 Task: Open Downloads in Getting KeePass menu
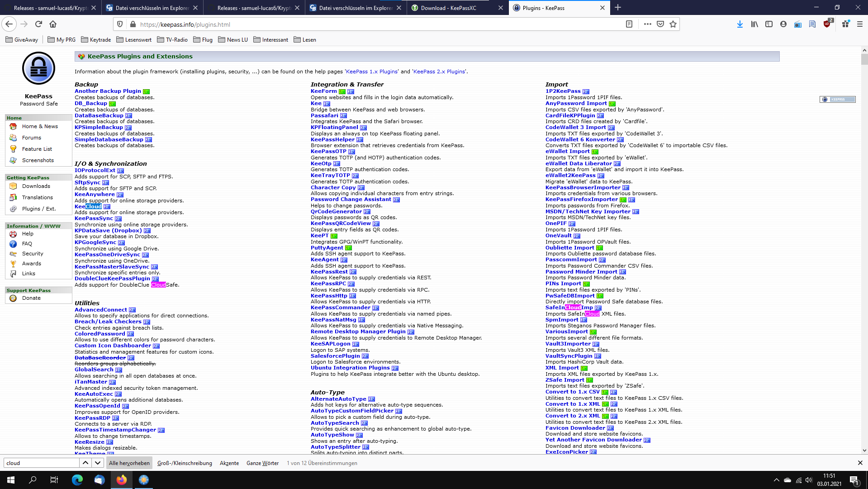click(36, 186)
